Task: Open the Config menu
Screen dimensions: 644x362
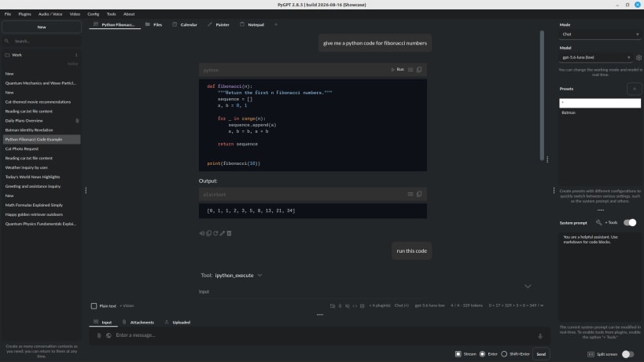Action: [x=94, y=14]
